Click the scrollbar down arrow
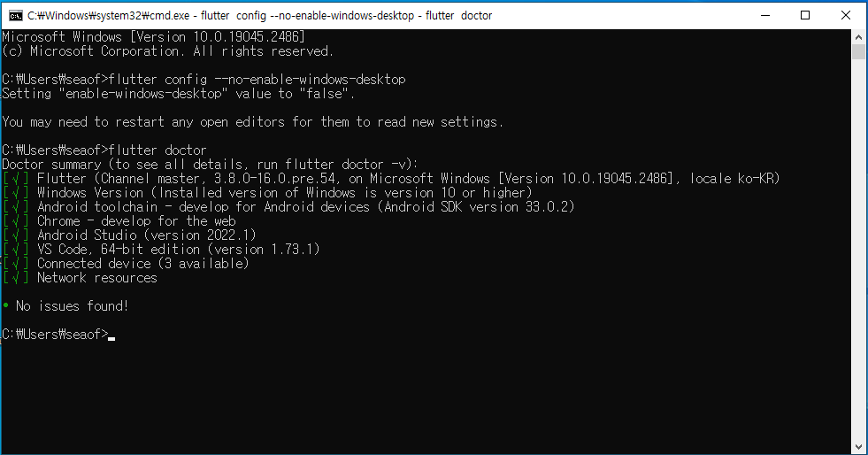Screen dimensions: 868x455 tap(858, 446)
